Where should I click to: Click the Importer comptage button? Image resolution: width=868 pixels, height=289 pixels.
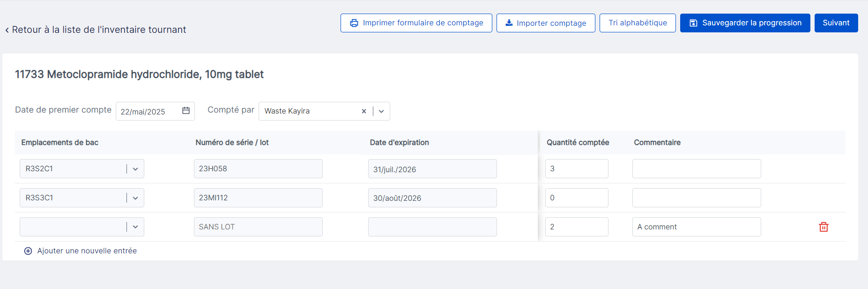point(545,23)
